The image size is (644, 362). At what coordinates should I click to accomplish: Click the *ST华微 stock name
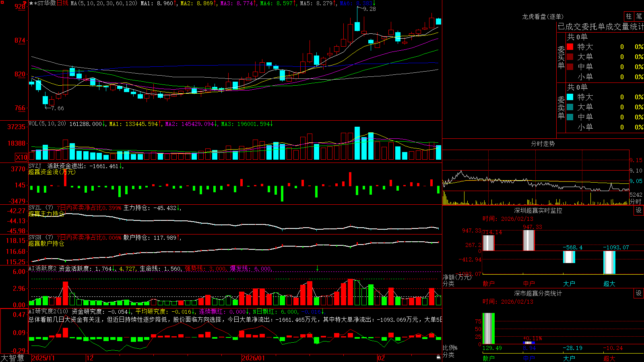point(45,3)
